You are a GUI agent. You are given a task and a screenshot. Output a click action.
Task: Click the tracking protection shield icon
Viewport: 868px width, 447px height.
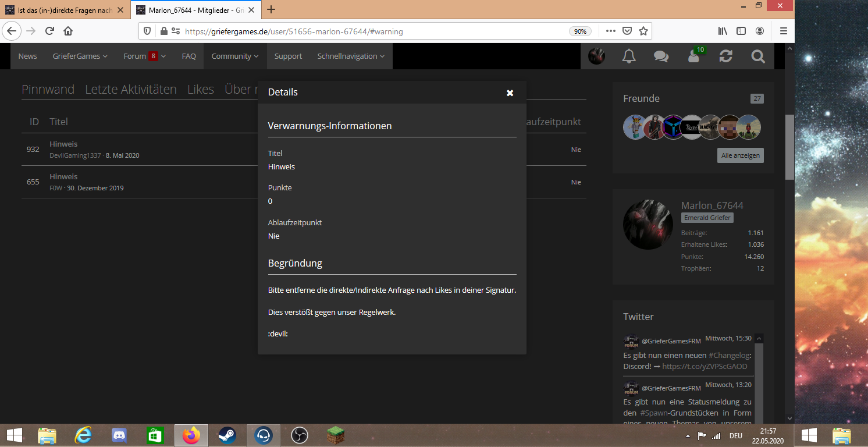pyautogui.click(x=147, y=31)
